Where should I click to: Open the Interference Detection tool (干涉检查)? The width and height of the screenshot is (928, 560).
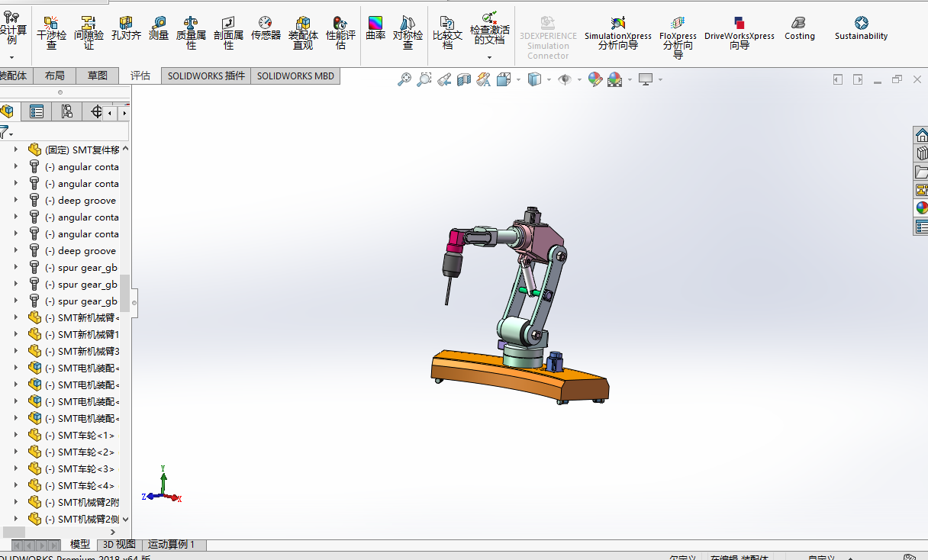pyautogui.click(x=51, y=33)
